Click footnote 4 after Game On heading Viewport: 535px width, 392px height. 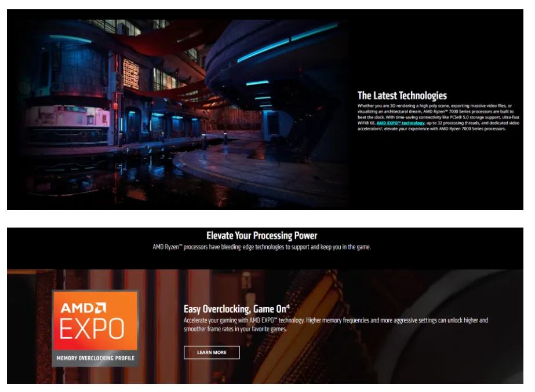[x=287, y=306]
